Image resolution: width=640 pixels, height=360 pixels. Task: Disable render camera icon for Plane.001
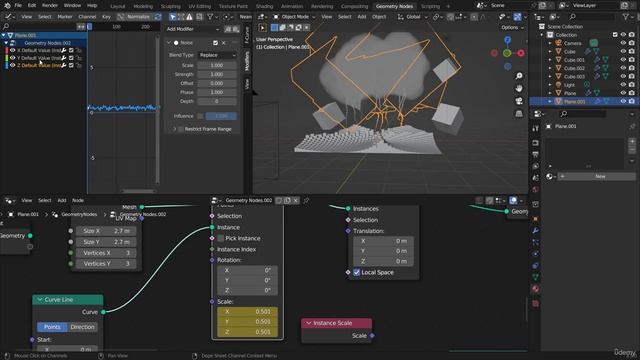coord(632,102)
